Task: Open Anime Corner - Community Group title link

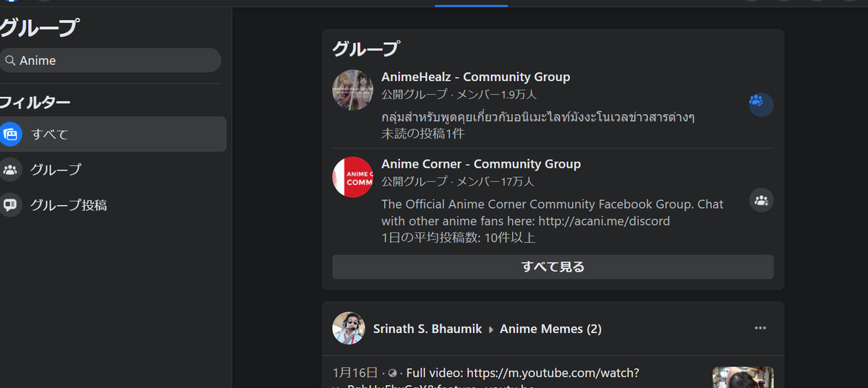Action: [481, 164]
